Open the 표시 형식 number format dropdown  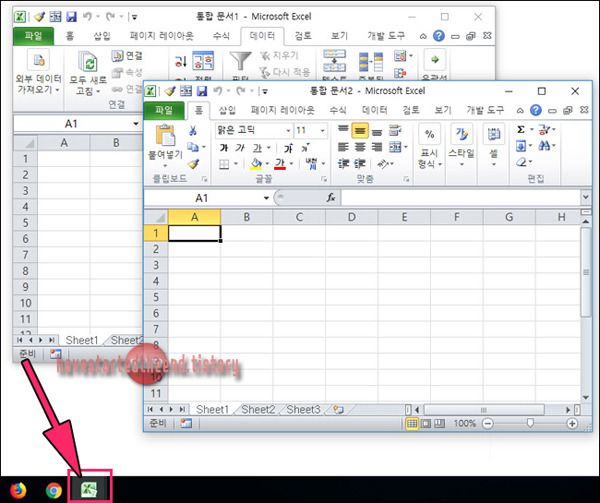tap(429, 147)
